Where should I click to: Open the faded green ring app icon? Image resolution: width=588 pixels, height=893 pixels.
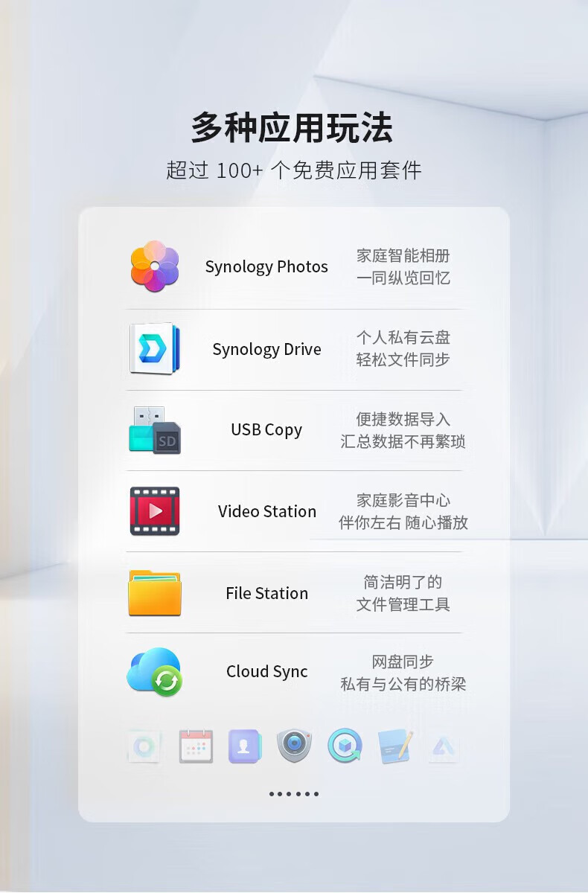pyautogui.click(x=144, y=746)
